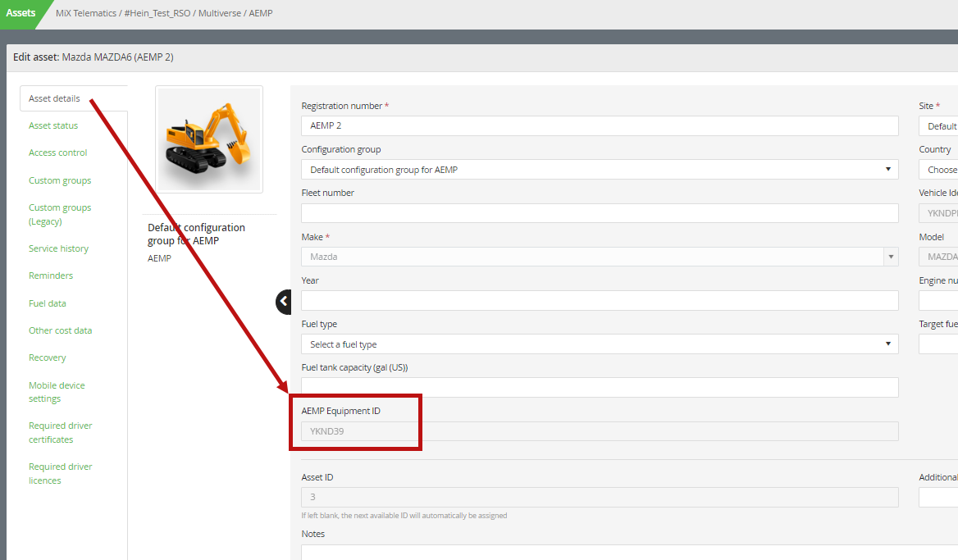Open Mobile device settings section

57,392
